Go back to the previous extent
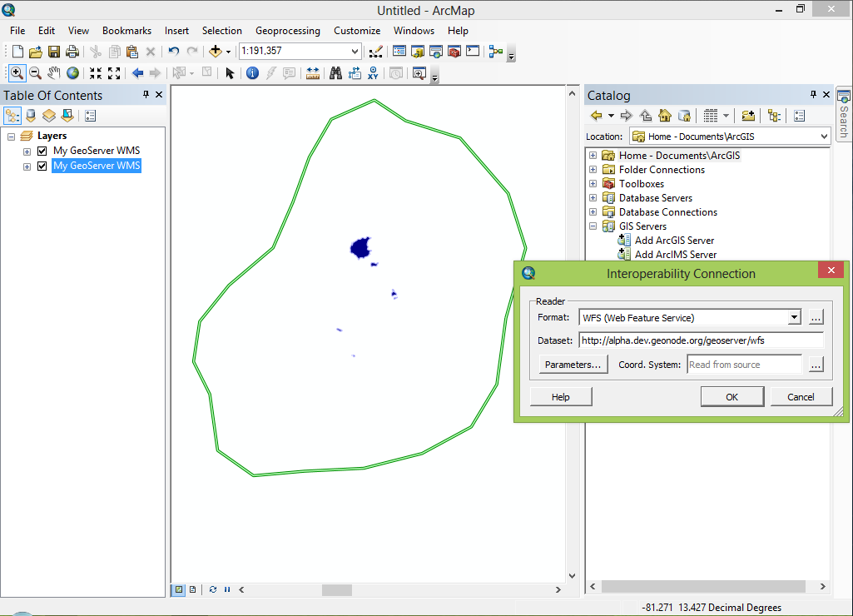This screenshot has height=616, width=853. (x=137, y=73)
